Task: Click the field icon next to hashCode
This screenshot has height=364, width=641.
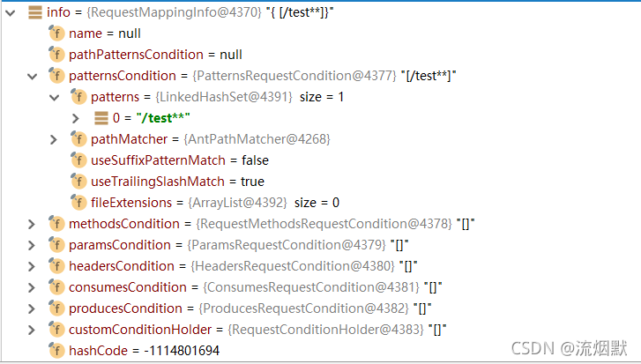Action: 56,351
